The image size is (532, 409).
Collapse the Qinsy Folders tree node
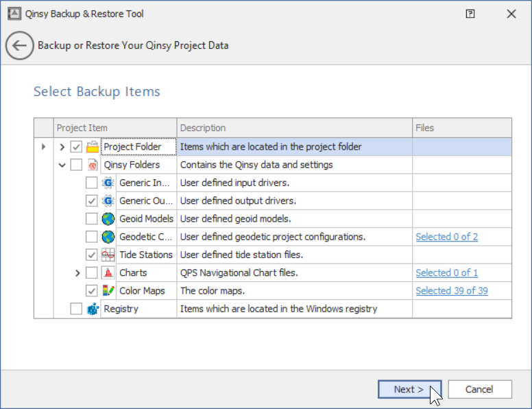point(62,165)
